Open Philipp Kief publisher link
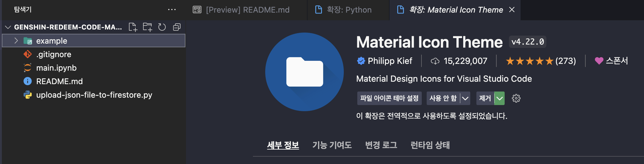Screen dimensions: 644x164 pyautogui.click(x=390, y=61)
